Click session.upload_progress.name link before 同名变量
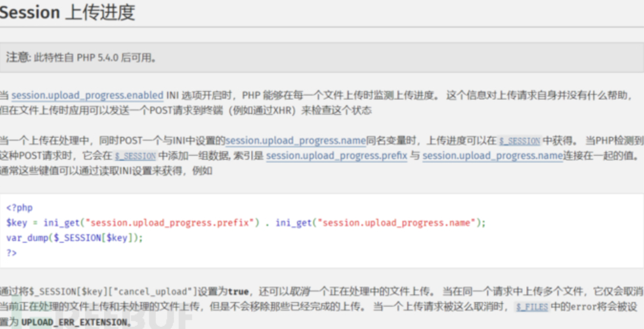This screenshot has width=644, height=329. tap(296, 141)
